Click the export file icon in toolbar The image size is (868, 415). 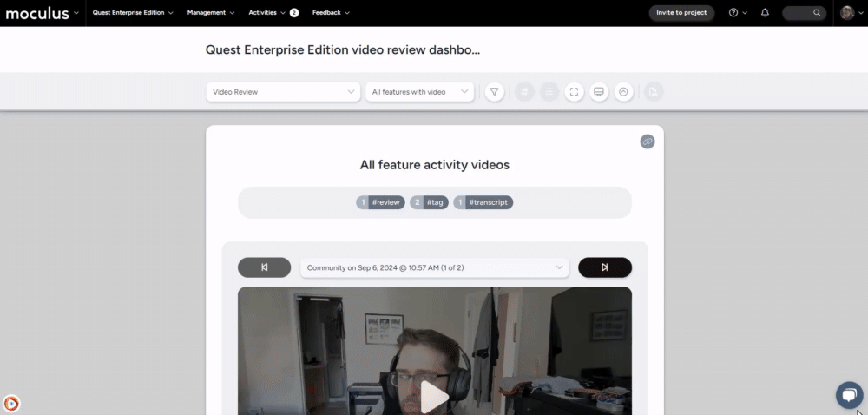tap(654, 91)
